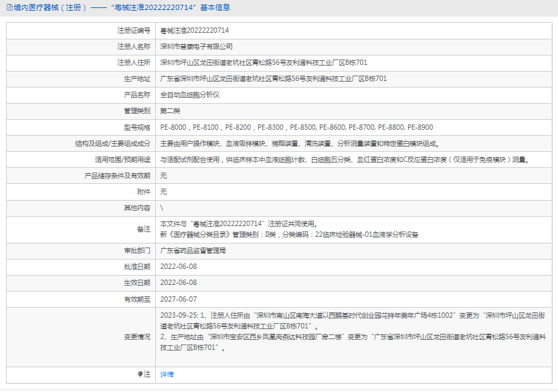Select the 生产地址 address beginning 广东省深圳市
558x392 pixels.
tap(273, 79)
